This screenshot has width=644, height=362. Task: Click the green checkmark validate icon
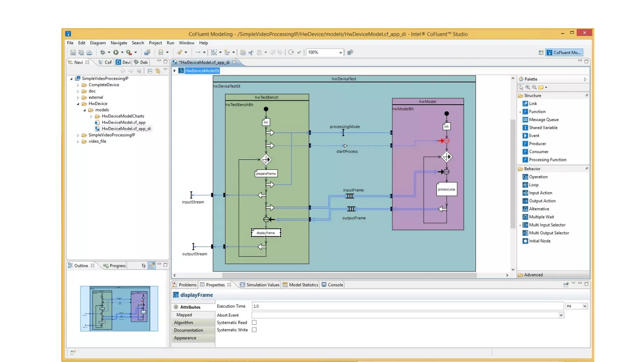point(299,52)
